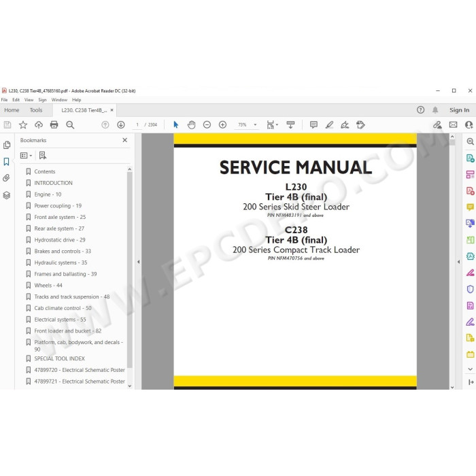
Task: Go to next page arrow
Action: pyautogui.click(x=121, y=124)
